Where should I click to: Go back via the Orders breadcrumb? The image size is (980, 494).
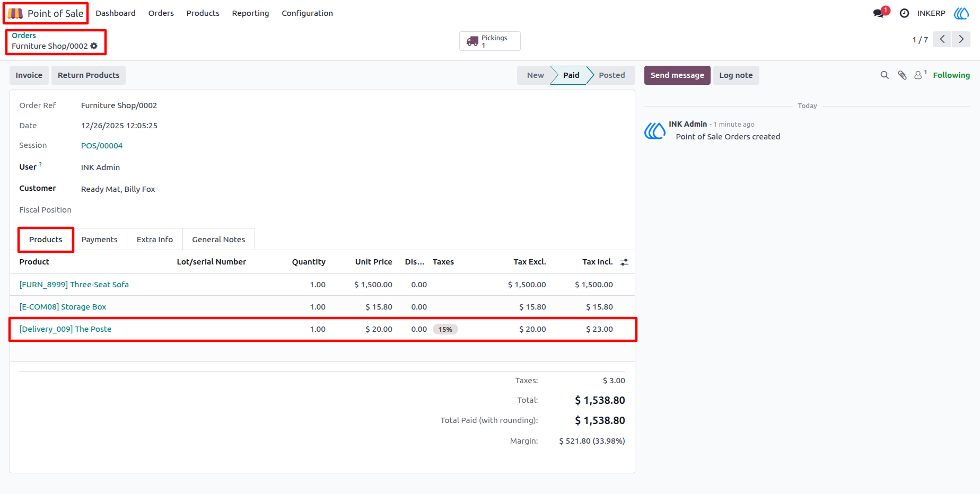[x=24, y=36]
